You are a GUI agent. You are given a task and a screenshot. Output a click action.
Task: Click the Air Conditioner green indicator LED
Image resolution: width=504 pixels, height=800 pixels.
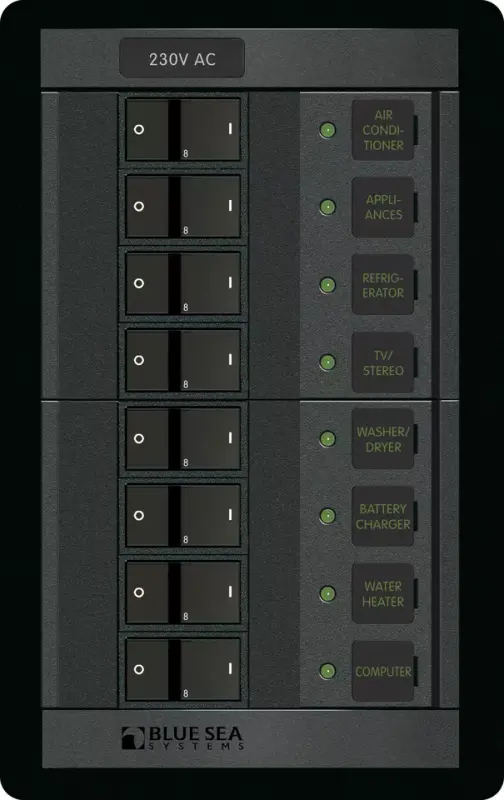(327, 130)
